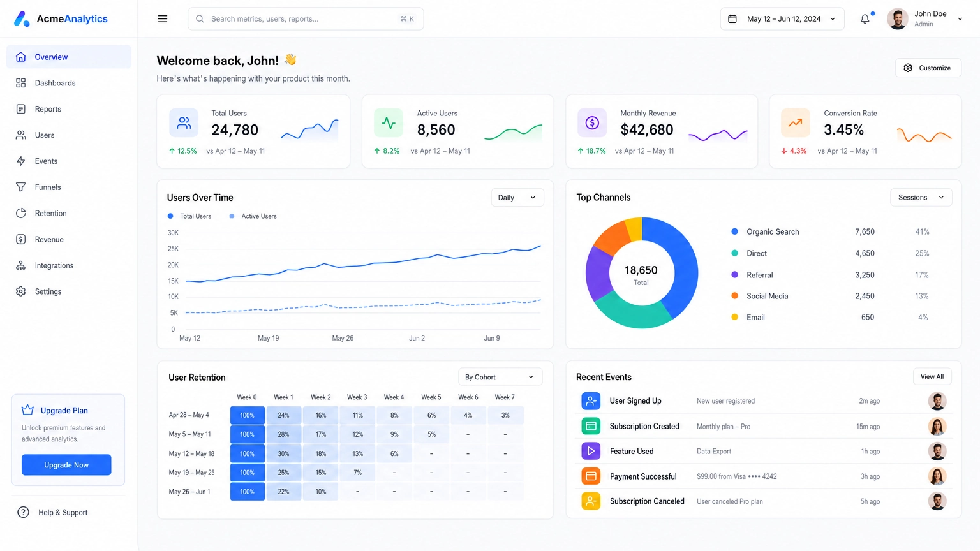Click John Doe's profile avatar
The width and height of the screenshot is (980, 551).
898,19
